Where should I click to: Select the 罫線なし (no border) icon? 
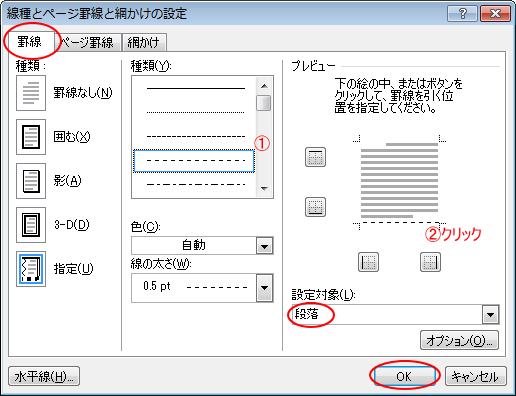point(31,93)
